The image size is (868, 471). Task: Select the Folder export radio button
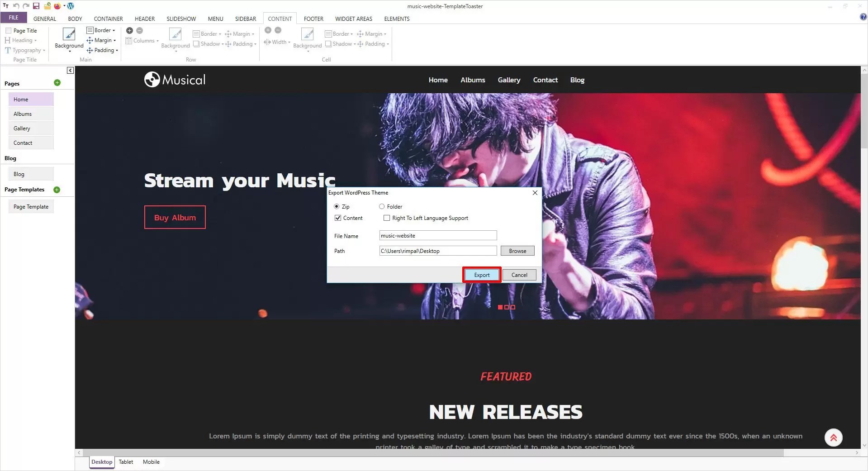coord(382,206)
